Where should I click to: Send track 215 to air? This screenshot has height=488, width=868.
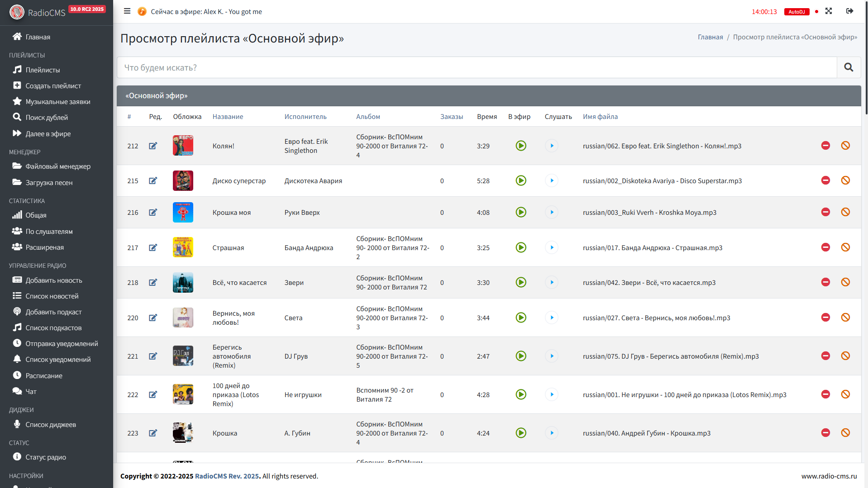[x=521, y=180]
